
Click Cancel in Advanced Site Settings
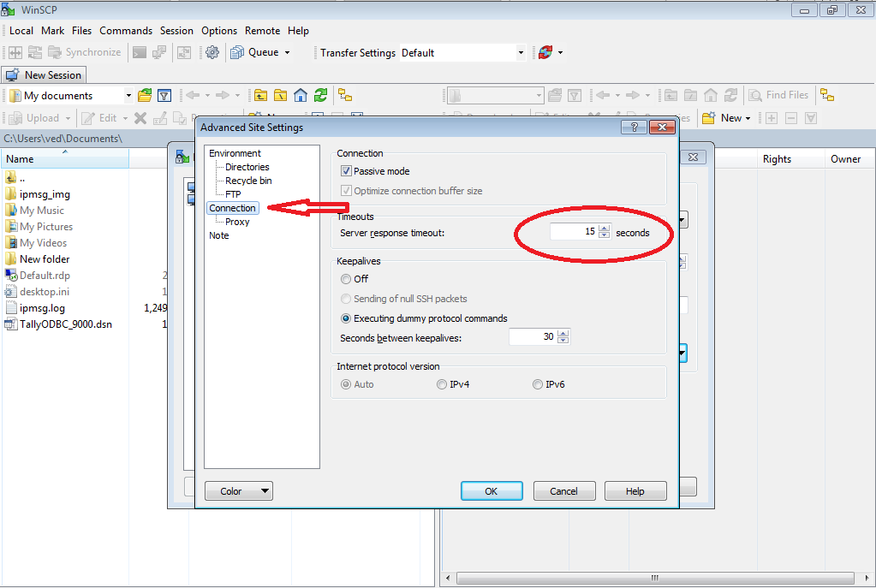(x=564, y=490)
